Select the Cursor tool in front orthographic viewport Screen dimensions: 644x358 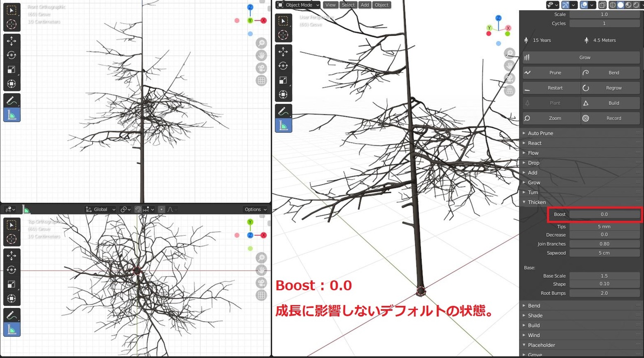[x=11, y=24]
